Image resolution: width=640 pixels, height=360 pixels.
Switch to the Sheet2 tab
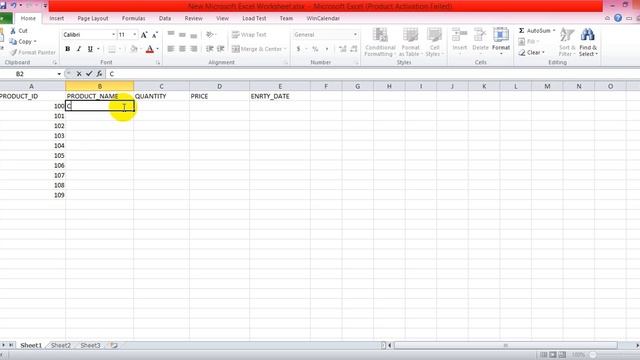(x=61, y=346)
